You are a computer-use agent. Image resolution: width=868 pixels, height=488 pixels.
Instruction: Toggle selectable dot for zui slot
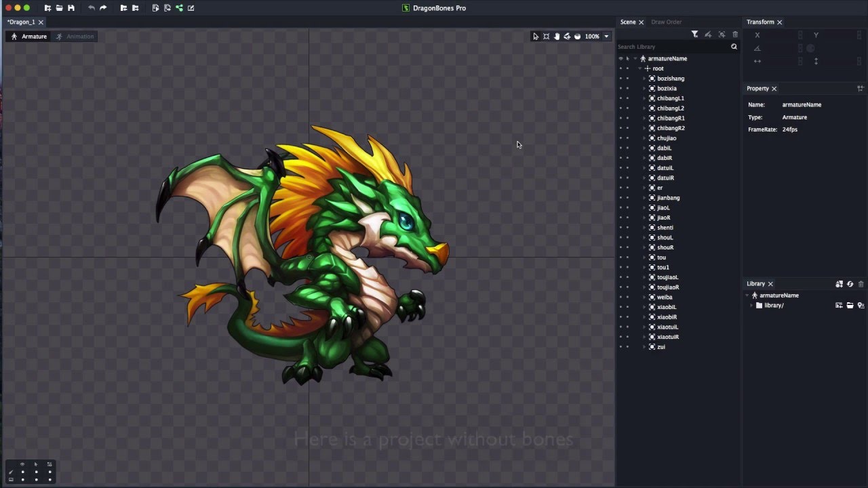click(627, 347)
